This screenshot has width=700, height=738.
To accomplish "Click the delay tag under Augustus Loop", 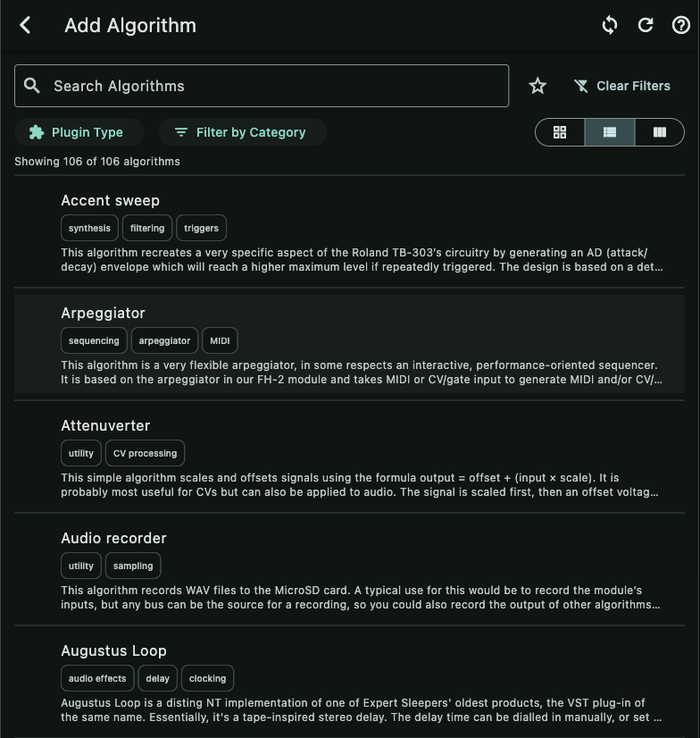I will (x=157, y=678).
